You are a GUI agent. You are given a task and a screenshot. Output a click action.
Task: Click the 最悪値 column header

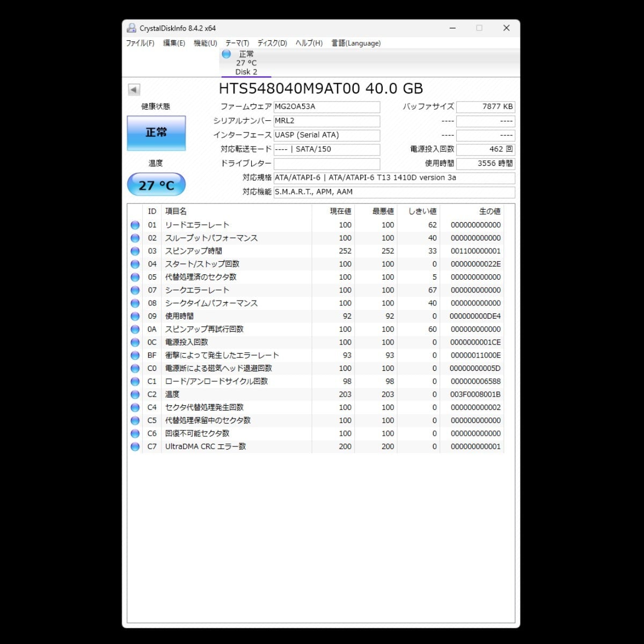pos(376,211)
